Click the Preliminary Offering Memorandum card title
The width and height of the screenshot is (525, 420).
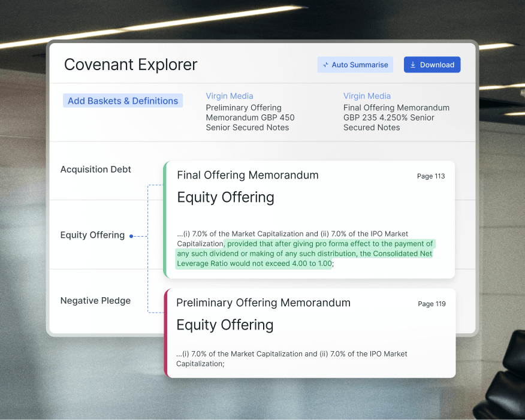263,303
